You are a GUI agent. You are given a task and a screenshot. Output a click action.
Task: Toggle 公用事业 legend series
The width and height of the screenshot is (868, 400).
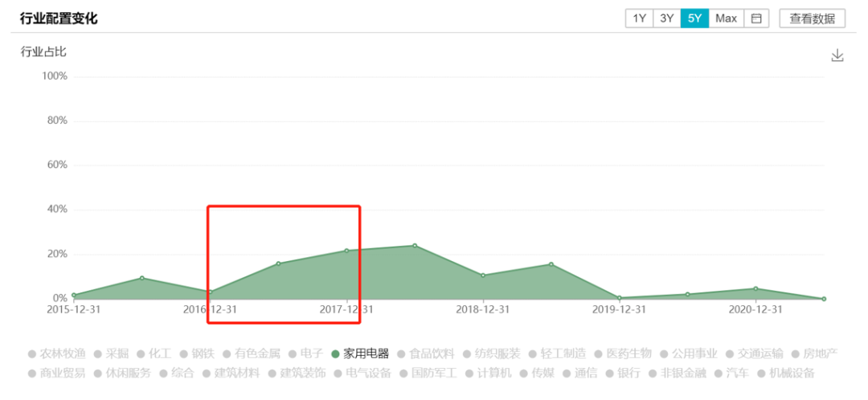pos(690,353)
